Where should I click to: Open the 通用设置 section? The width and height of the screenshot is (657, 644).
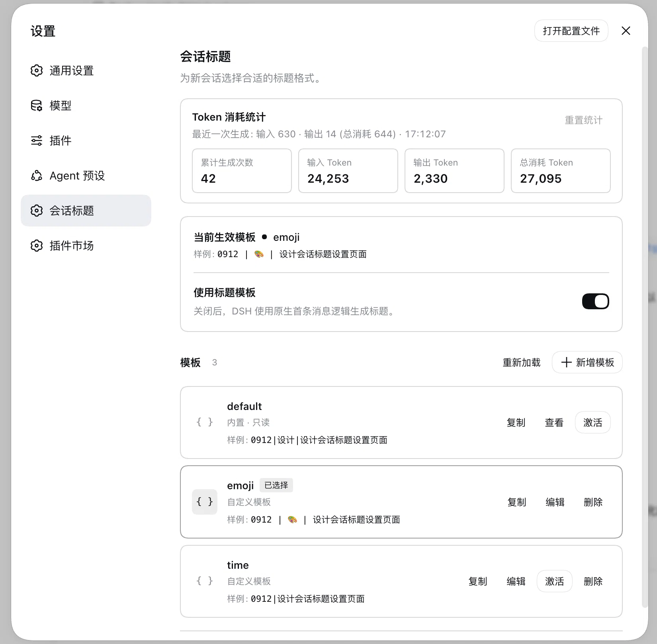coord(86,70)
